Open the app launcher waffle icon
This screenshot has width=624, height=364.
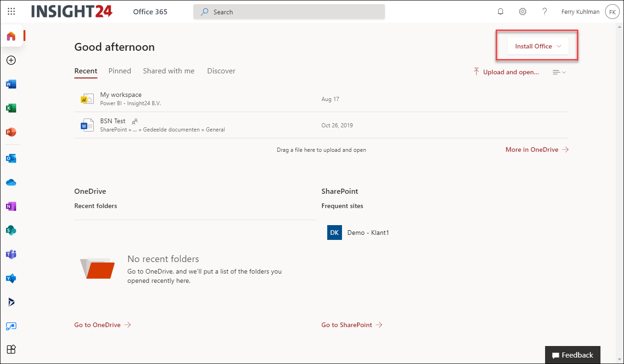point(11,12)
